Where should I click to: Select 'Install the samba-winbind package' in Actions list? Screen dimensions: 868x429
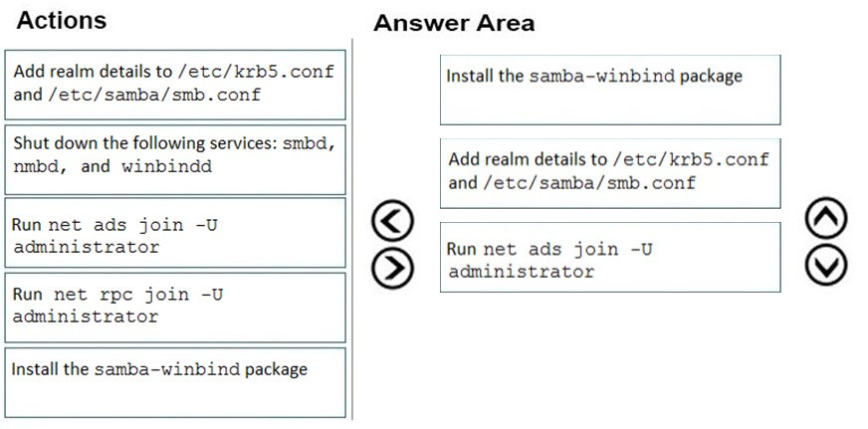[175, 382]
